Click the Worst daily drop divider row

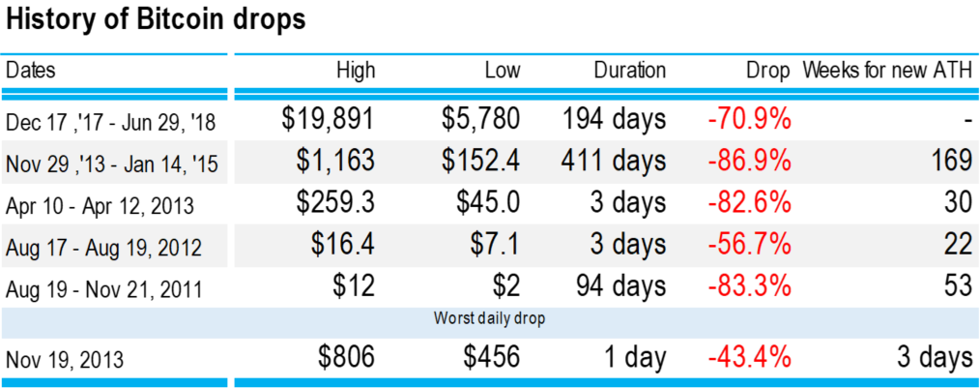click(x=490, y=318)
